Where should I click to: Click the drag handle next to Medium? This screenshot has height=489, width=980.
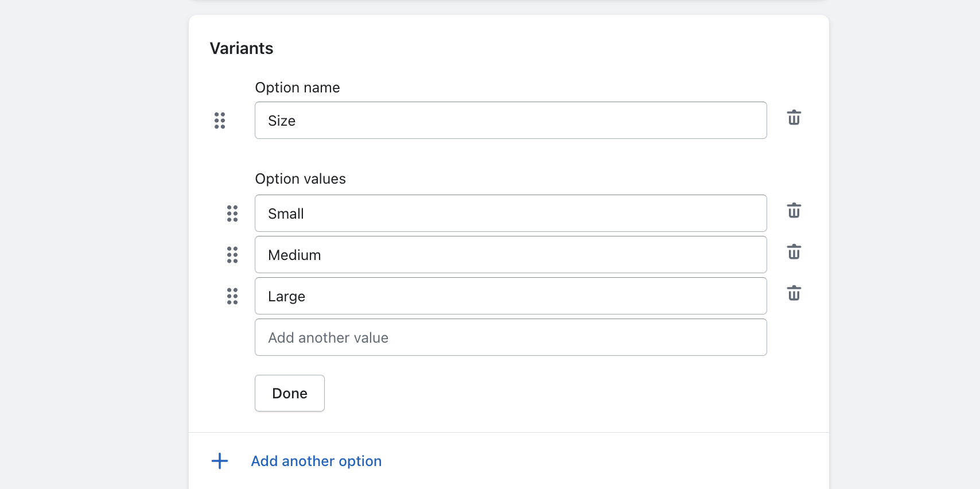point(232,255)
